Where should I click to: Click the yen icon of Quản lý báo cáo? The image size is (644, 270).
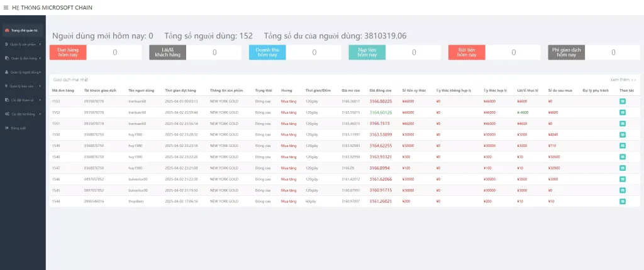(x=6, y=86)
